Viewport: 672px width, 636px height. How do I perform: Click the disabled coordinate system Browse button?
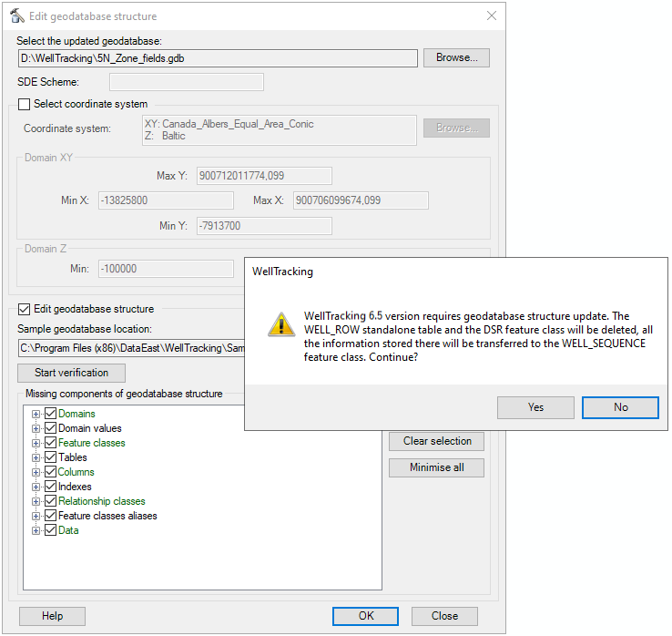456,128
